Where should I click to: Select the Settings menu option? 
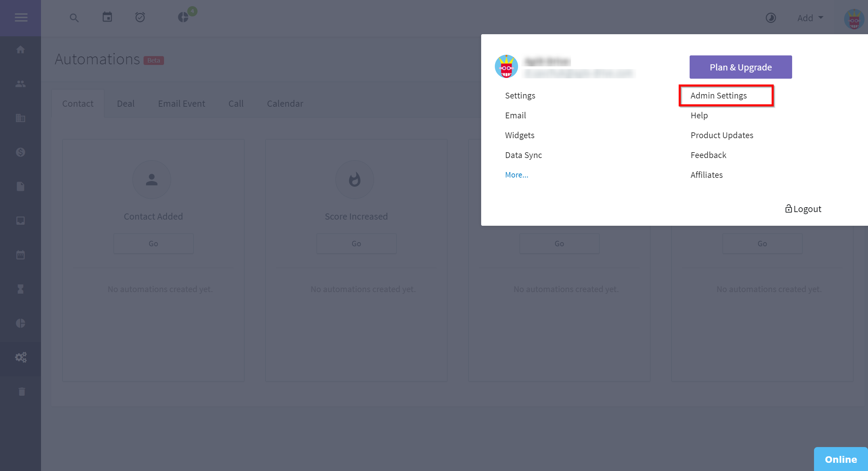tap(520, 95)
